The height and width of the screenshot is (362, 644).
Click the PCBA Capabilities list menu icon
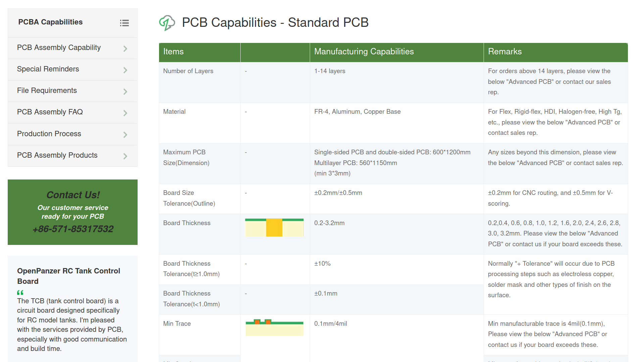pyautogui.click(x=124, y=23)
